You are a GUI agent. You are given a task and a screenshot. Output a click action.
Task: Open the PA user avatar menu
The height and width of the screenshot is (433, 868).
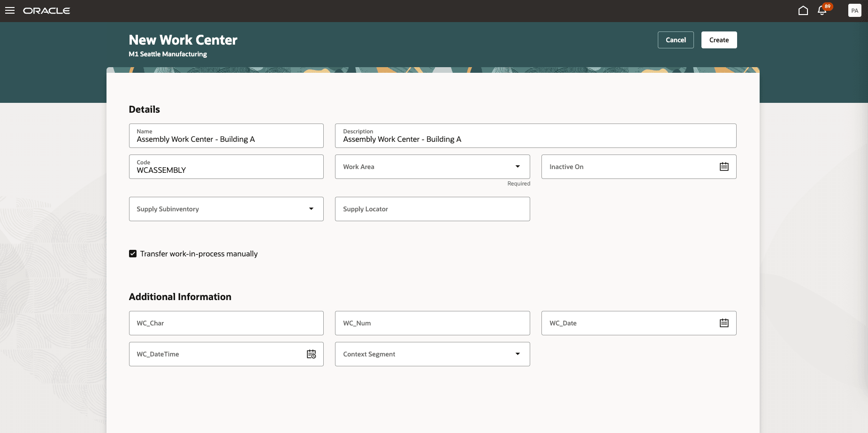(855, 10)
